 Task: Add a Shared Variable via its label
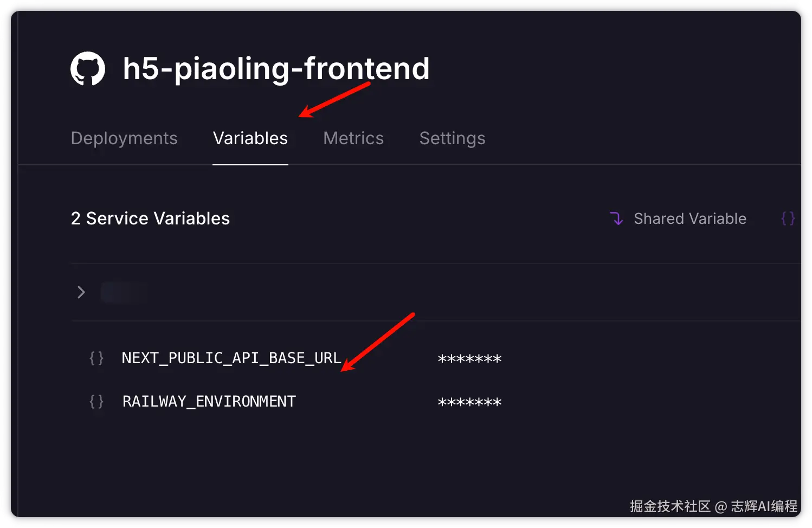689,218
